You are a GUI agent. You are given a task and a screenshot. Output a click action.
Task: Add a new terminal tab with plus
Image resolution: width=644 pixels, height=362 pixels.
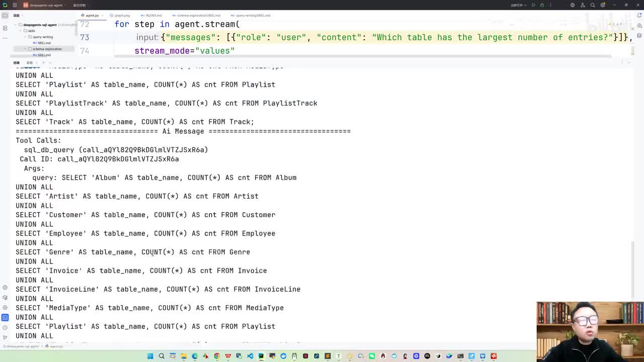pos(43,63)
